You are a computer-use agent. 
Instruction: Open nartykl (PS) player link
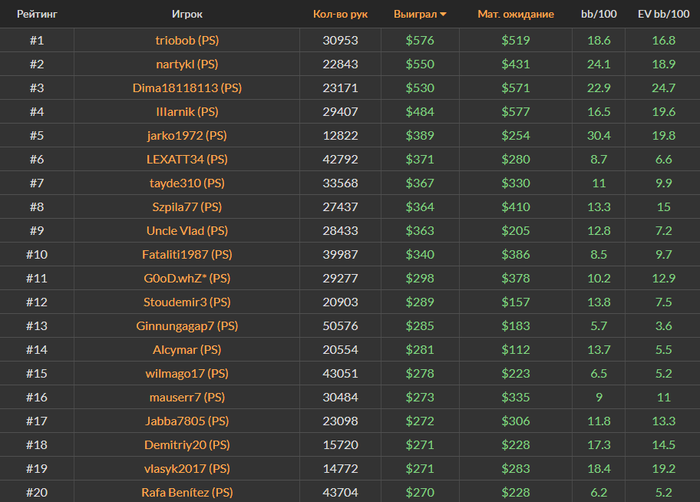point(187,64)
